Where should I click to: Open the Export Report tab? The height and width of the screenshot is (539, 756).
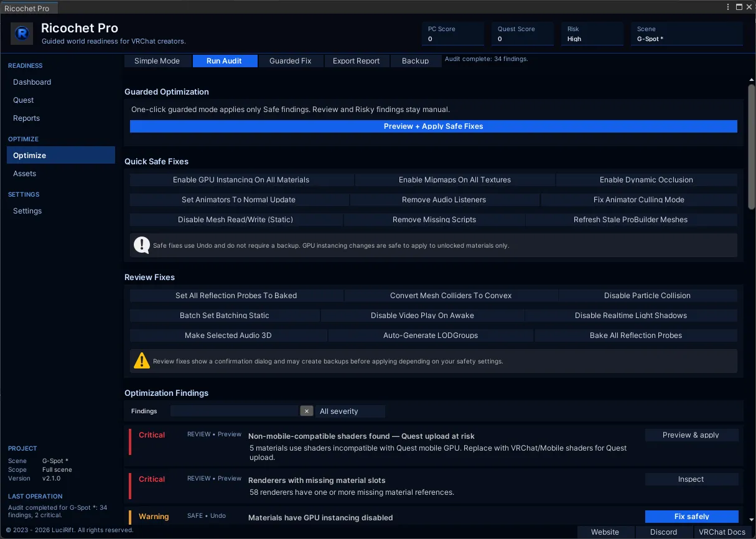[356, 61]
